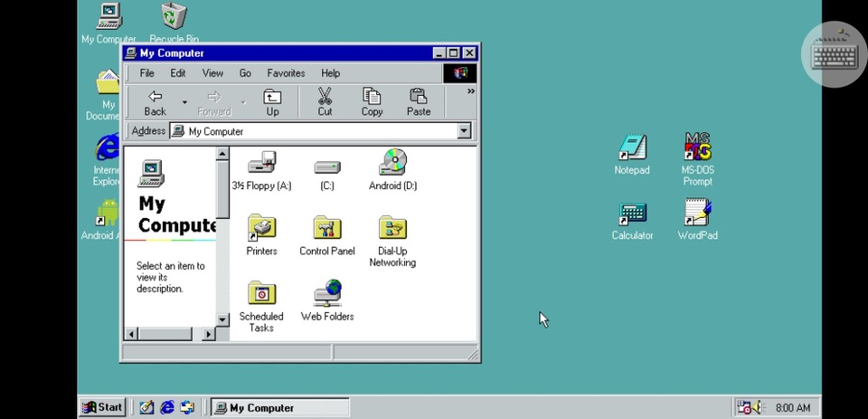Click the Back toolbar button
The width and height of the screenshot is (868, 419).
pos(155,102)
